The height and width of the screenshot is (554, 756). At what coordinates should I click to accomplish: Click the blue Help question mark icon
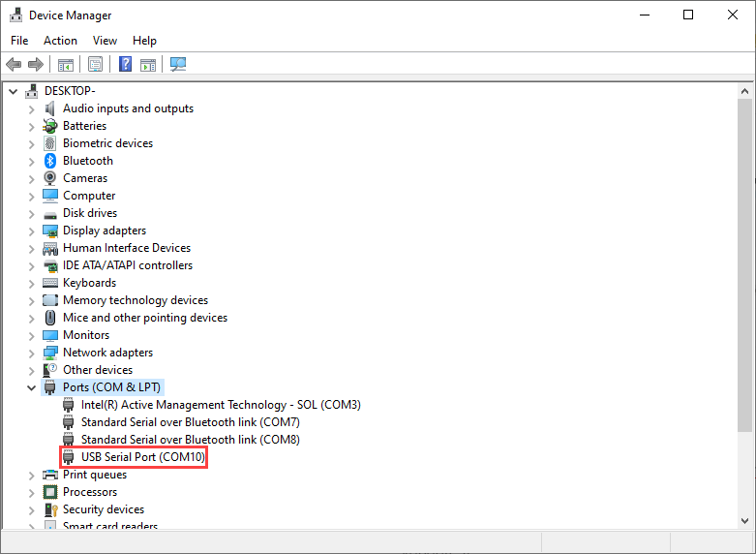125,64
